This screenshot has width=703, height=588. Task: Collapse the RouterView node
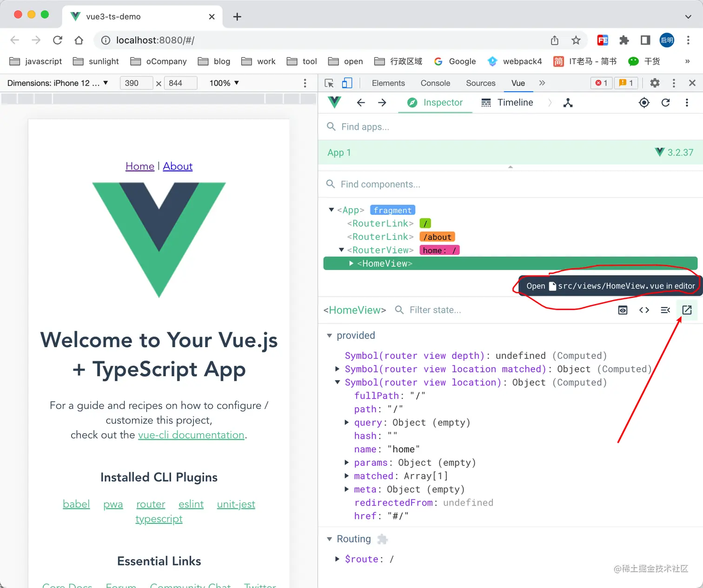pyautogui.click(x=341, y=250)
